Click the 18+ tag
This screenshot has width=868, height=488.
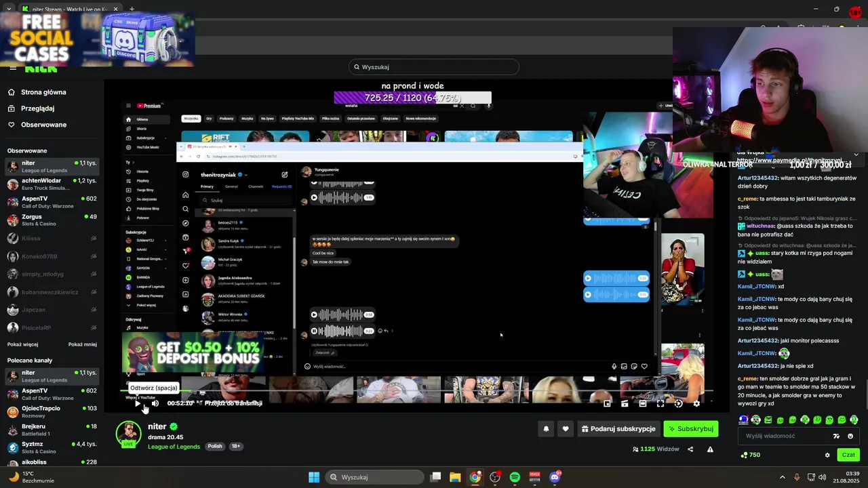[x=236, y=447]
